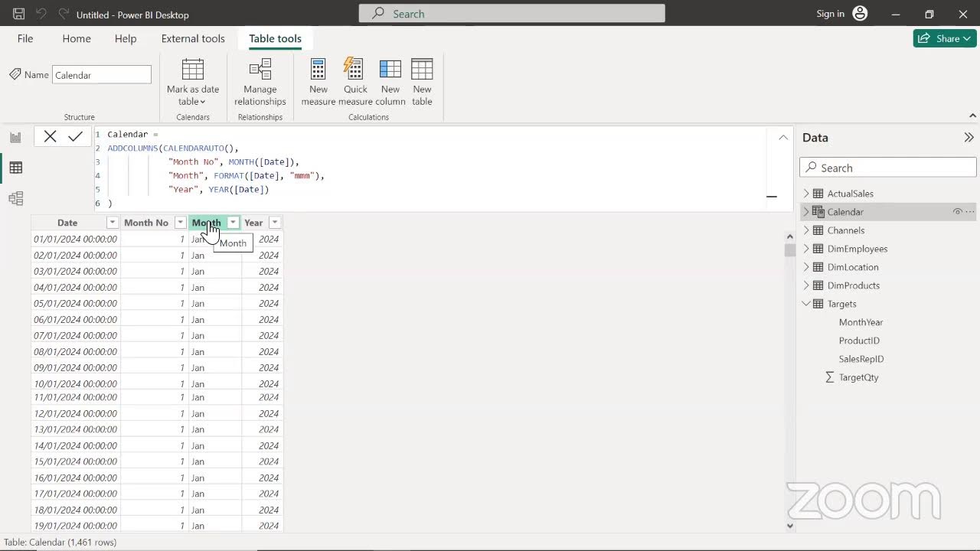
Task: Click the scroll down arrow of table
Action: [789, 526]
